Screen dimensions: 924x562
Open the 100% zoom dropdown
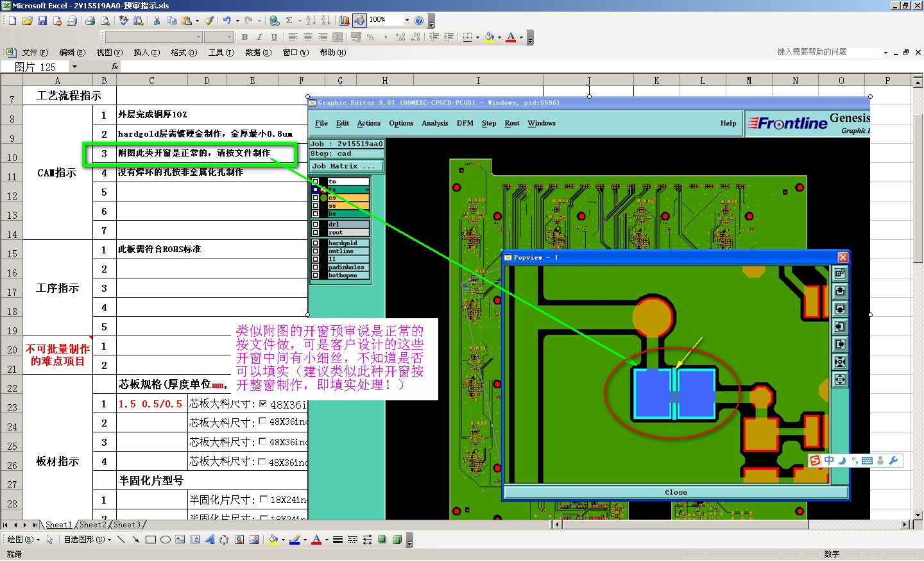pos(407,21)
